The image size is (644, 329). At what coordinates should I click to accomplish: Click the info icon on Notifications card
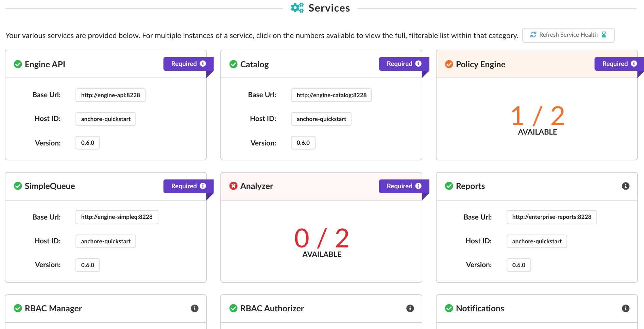click(625, 308)
